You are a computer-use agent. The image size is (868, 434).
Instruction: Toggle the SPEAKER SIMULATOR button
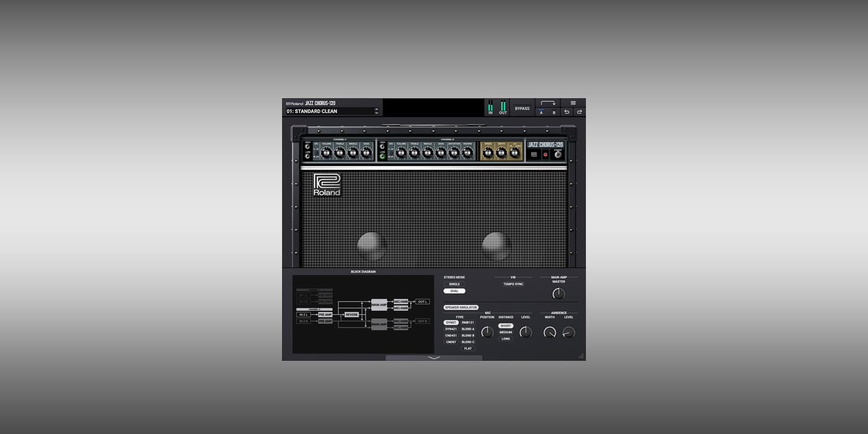[x=461, y=308]
